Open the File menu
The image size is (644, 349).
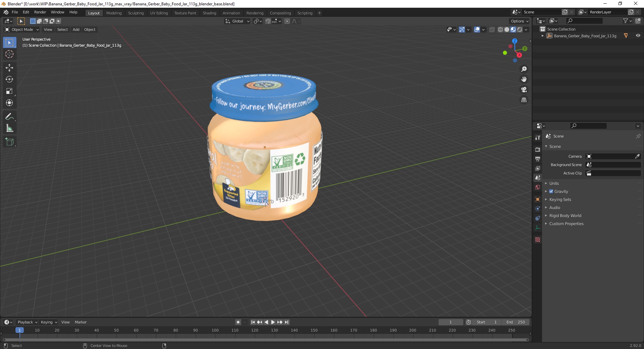pos(15,12)
